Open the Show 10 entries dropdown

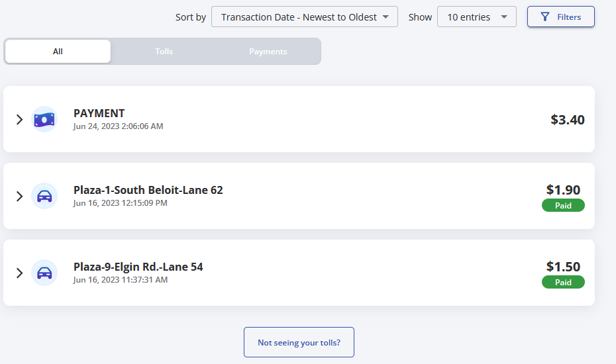click(476, 17)
